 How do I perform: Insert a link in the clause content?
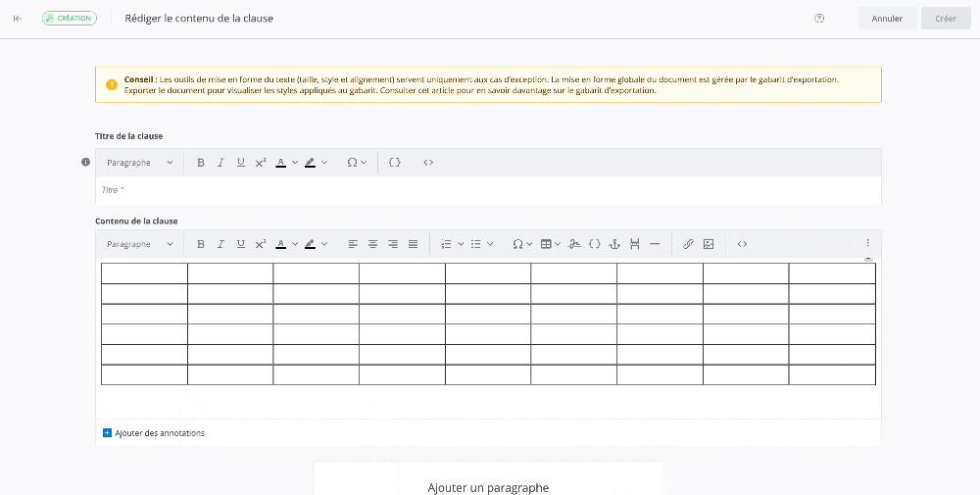coord(688,244)
